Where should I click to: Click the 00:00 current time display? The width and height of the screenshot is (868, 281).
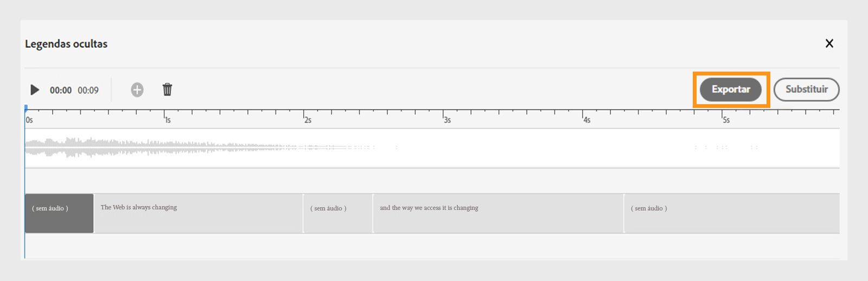[61, 91]
